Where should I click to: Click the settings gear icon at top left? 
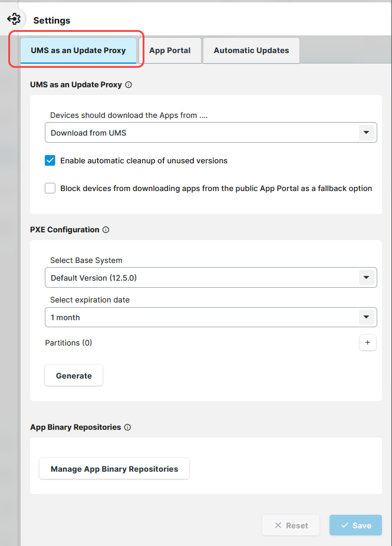(x=14, y=18)
